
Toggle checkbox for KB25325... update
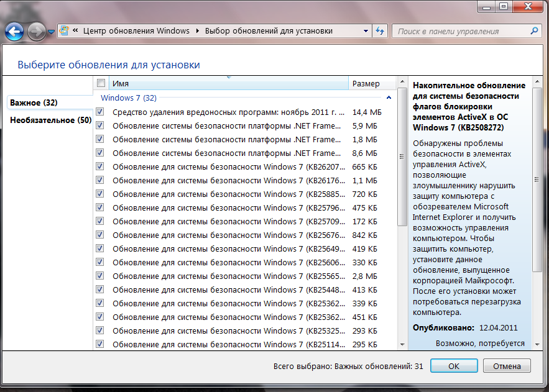click(x=100, y=330)
